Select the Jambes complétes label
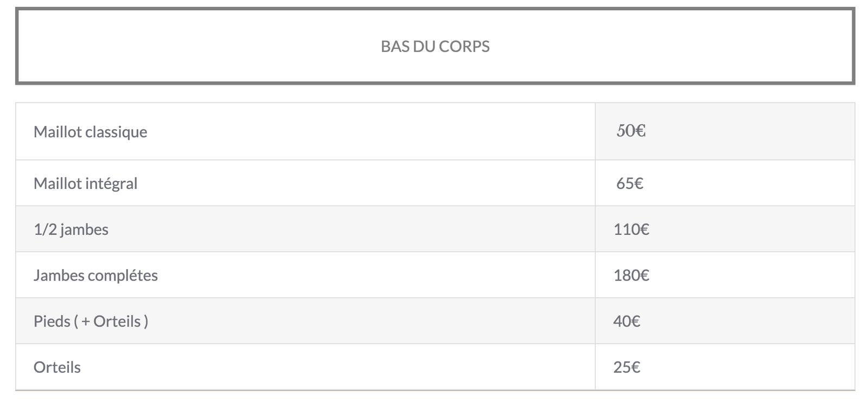Image resolution: width=868 pixels, height=403 pixels. [x=95, y=275]
